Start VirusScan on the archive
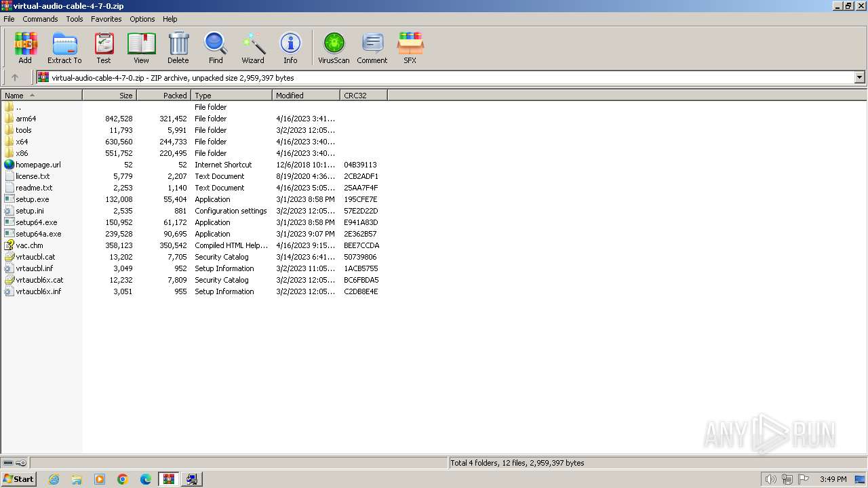Viewport: 868px width, 488px height. click(x=334, y=44)
